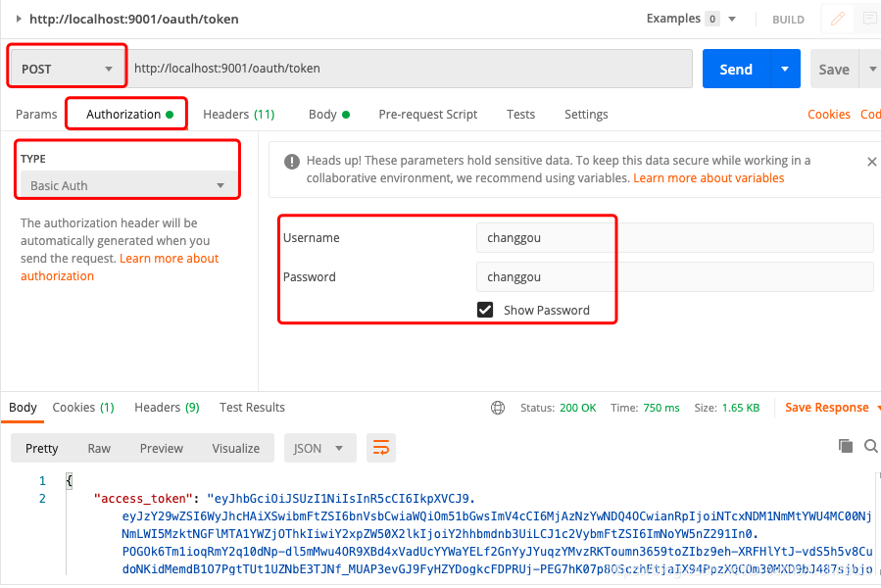
Task: Click the network globe icon
Action: click(498, 408)
